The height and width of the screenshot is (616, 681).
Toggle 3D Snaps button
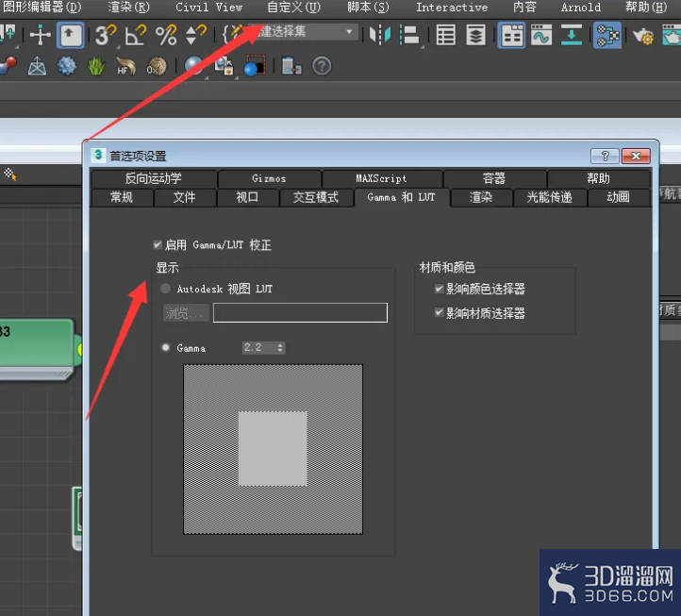tap(106, 35)
